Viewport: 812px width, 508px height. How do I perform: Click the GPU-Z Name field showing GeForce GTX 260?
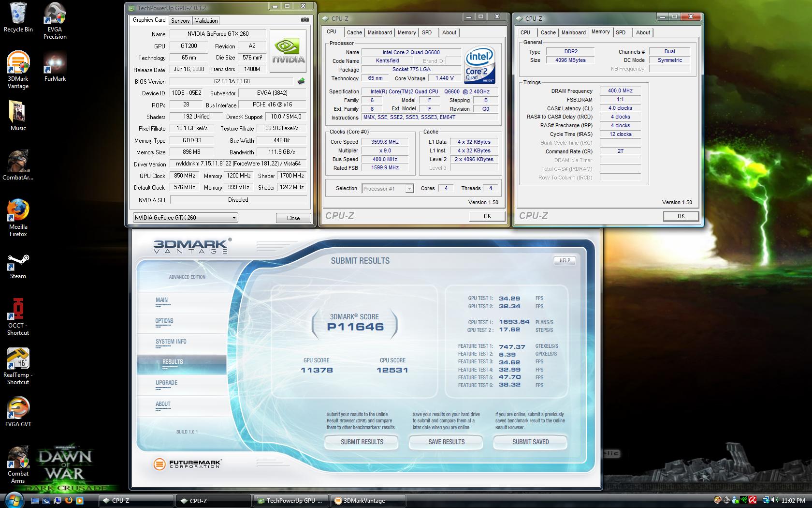(218, 34)
